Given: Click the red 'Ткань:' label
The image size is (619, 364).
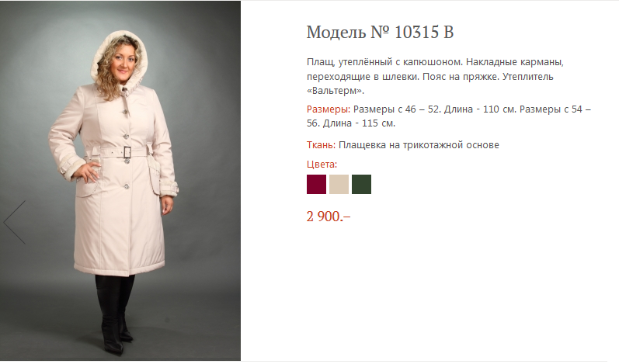Looking at the screenshot, I should (321, 145).
